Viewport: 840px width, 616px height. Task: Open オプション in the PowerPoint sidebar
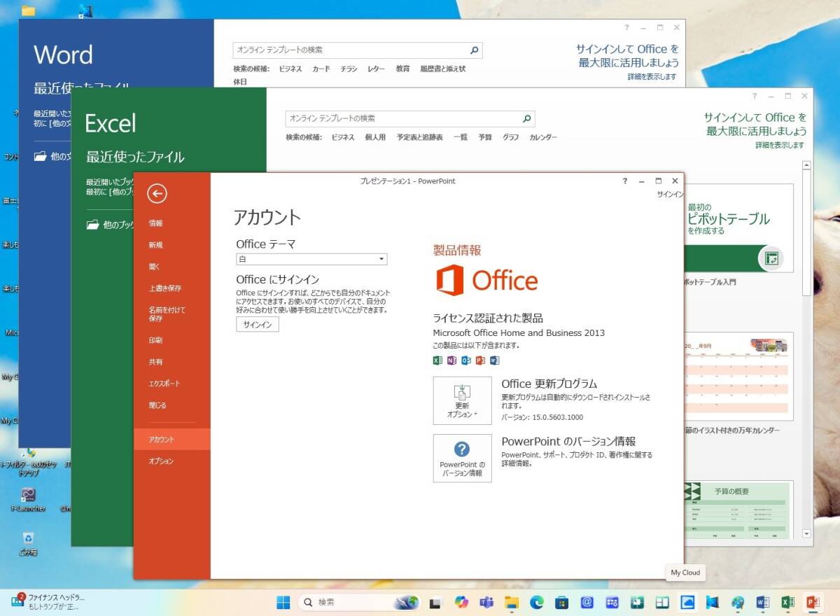161,461
